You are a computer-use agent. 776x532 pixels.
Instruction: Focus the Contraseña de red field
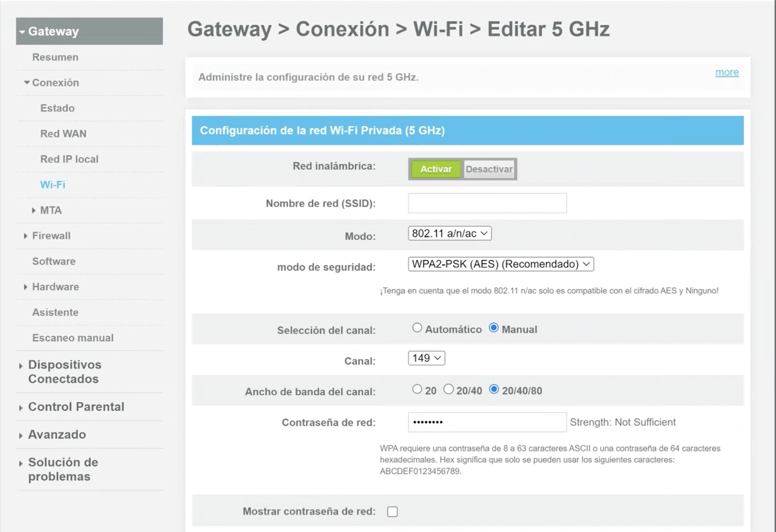[487, 422]
